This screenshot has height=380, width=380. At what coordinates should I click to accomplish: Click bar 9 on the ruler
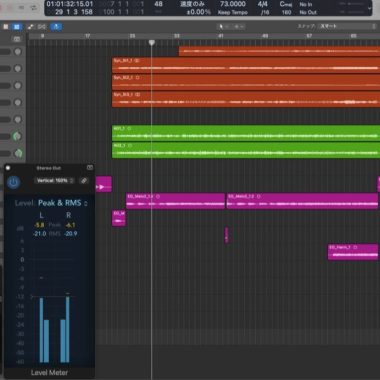(42, 36)
